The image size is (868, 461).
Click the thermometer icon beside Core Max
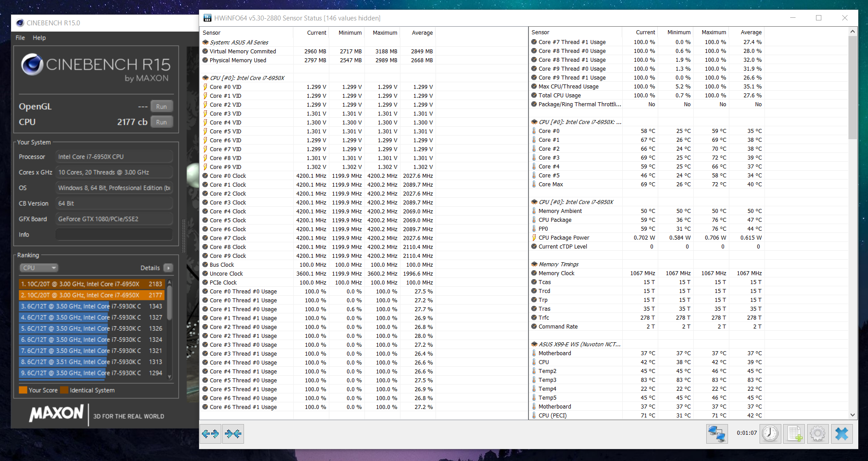click(x=534, y=184)
